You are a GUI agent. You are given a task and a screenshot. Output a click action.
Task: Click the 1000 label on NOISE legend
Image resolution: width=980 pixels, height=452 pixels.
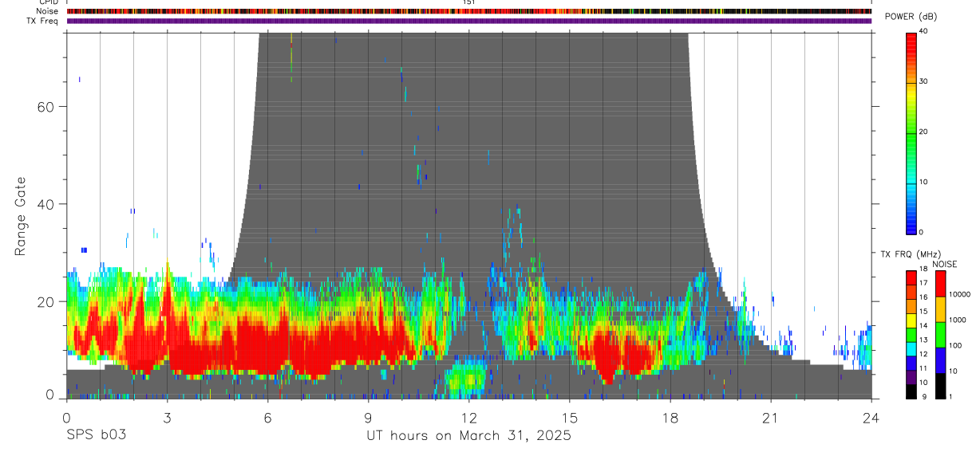point(957,320)
